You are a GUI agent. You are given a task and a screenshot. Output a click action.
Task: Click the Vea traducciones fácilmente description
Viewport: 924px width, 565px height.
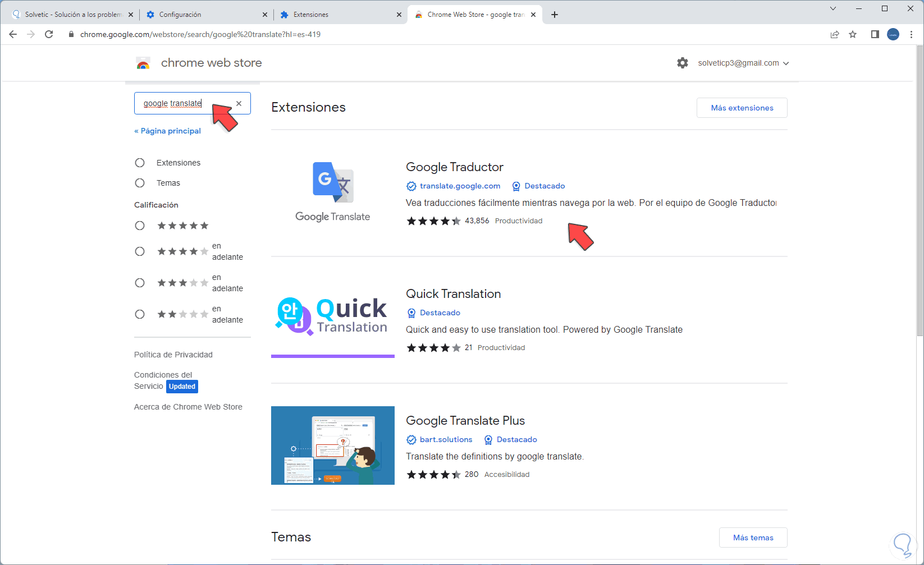591,203
